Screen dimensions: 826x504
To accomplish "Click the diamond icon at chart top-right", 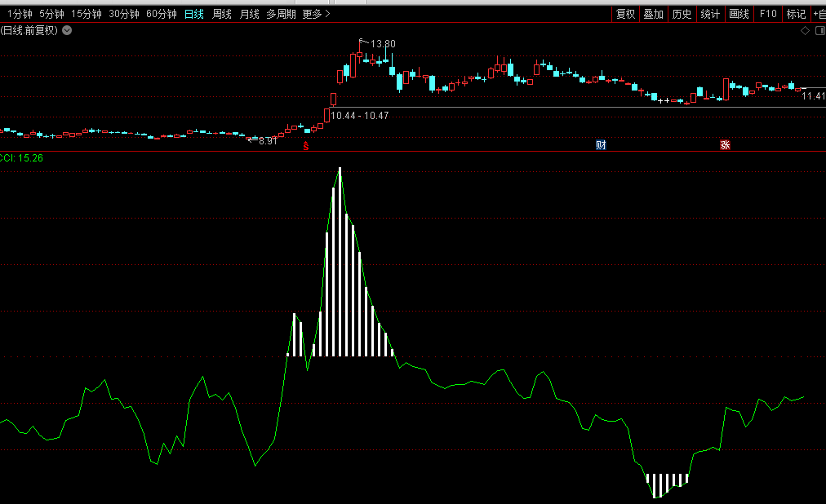I will [805, 31].
